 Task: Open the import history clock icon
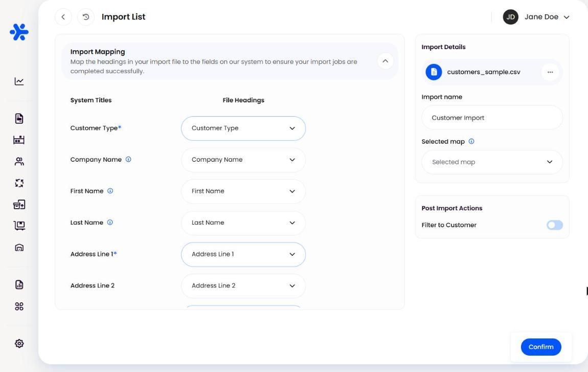click(86, 17)
